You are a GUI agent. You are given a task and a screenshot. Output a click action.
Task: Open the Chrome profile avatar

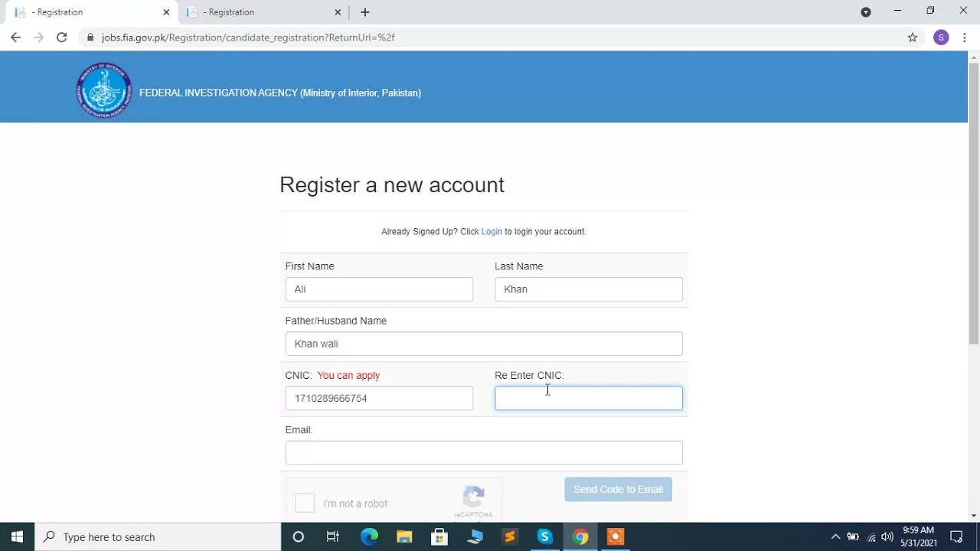[x=941, y=37]
